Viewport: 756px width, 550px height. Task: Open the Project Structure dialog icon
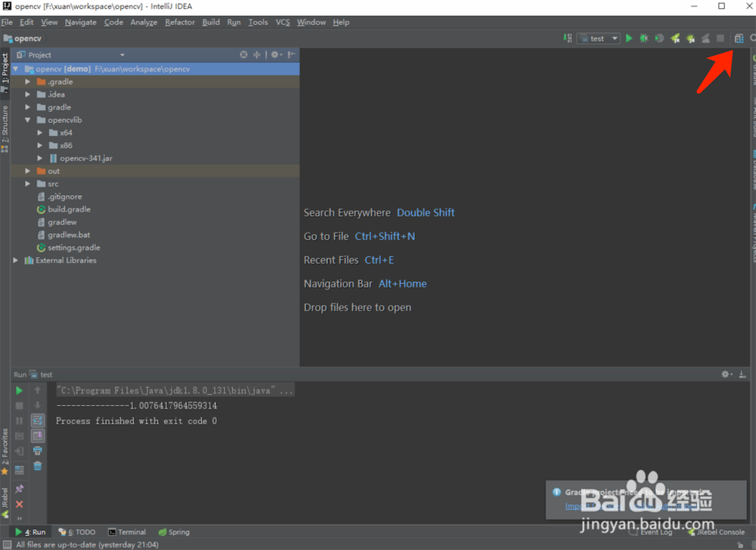739,39
